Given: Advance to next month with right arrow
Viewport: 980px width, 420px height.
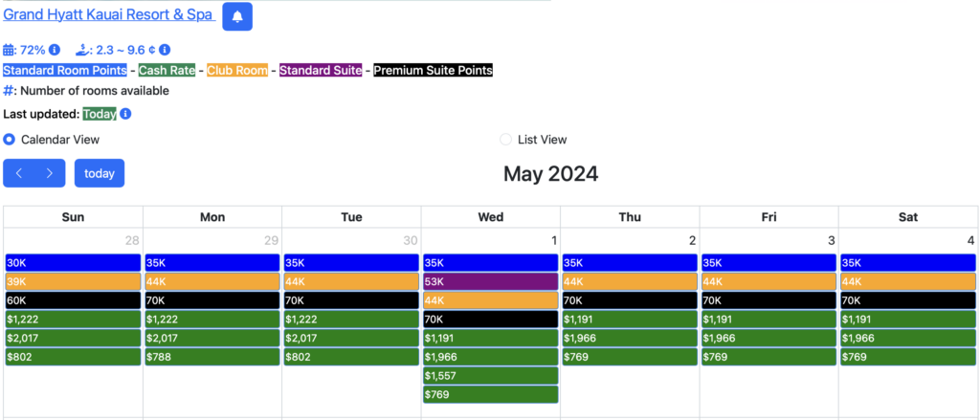Looking at the screenshot, I should click(x=50, y=173).
